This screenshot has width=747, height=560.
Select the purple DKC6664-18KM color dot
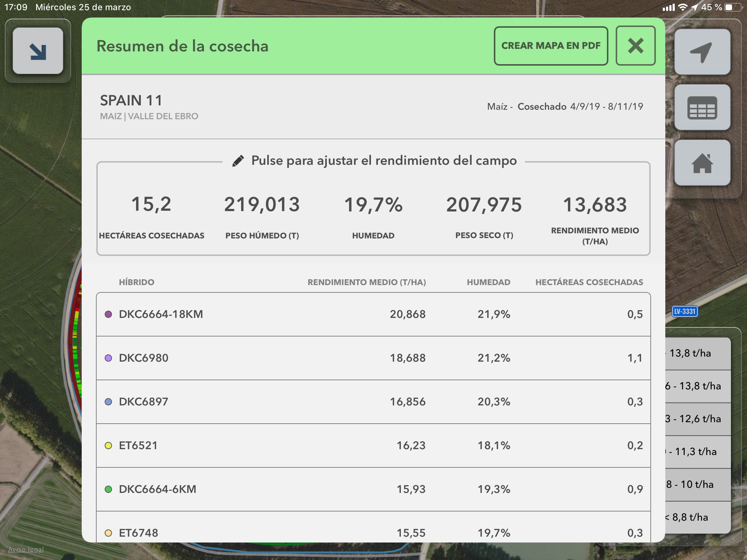coord(108,314)
